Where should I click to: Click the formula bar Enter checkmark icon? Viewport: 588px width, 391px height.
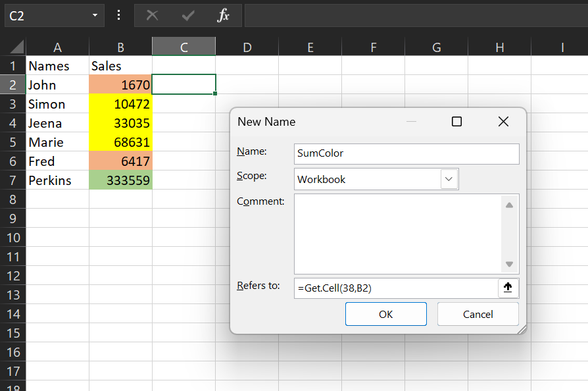pos(188,15)
